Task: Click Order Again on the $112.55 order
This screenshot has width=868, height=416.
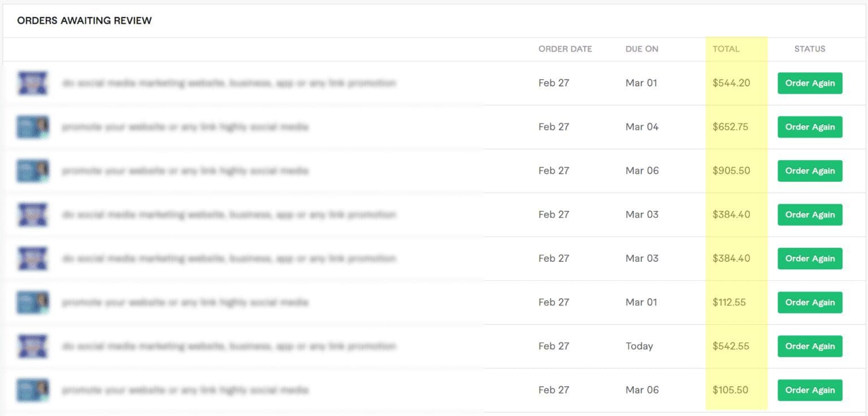Action: click(x=809, y=302)
